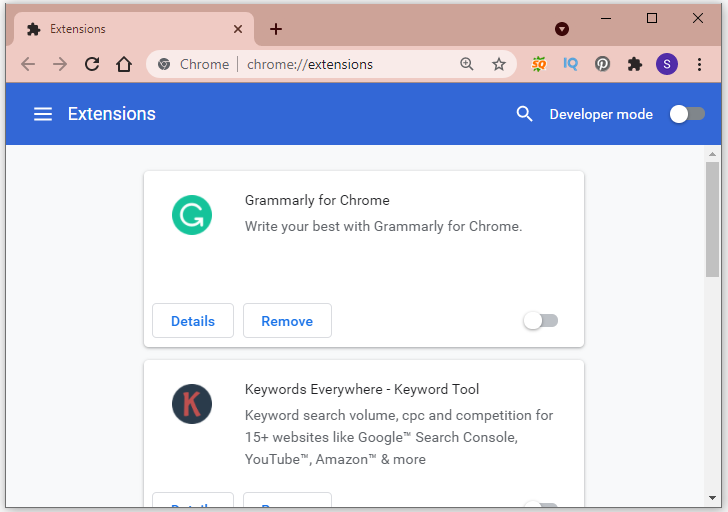Click the Chrome site info icon in address bar
This screenshot has height=512, width=728.
[x=164, y=64]
